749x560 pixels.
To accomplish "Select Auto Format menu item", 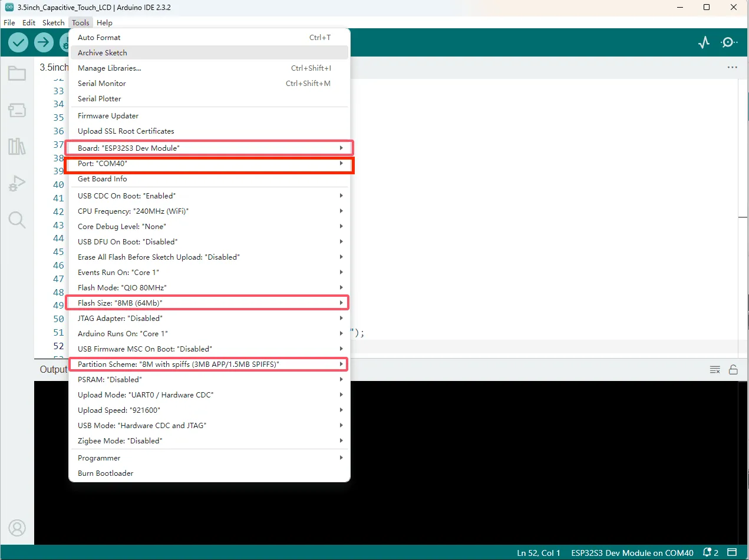I will pyautogui.click(x=210, y=37).
